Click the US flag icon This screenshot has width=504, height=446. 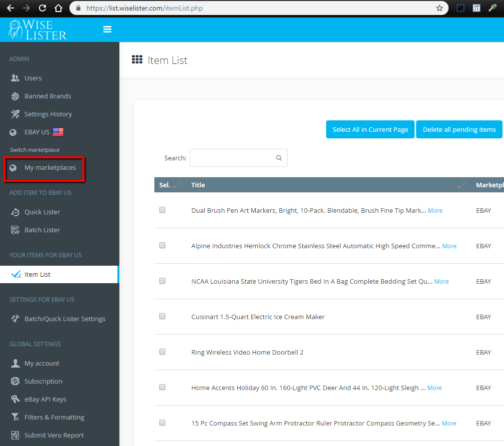pos(58,132)
